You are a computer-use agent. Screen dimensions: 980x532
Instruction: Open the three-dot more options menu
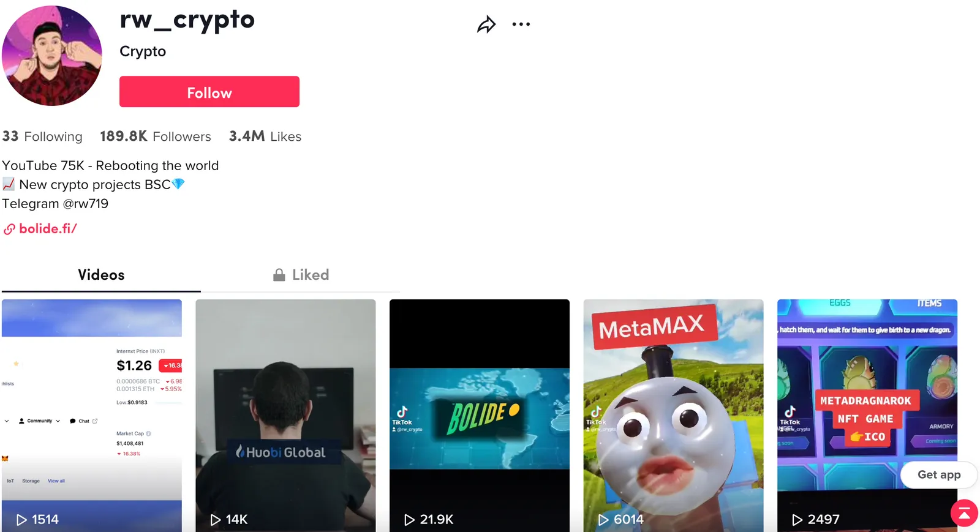pyautogui.click(x=521, y=24)
